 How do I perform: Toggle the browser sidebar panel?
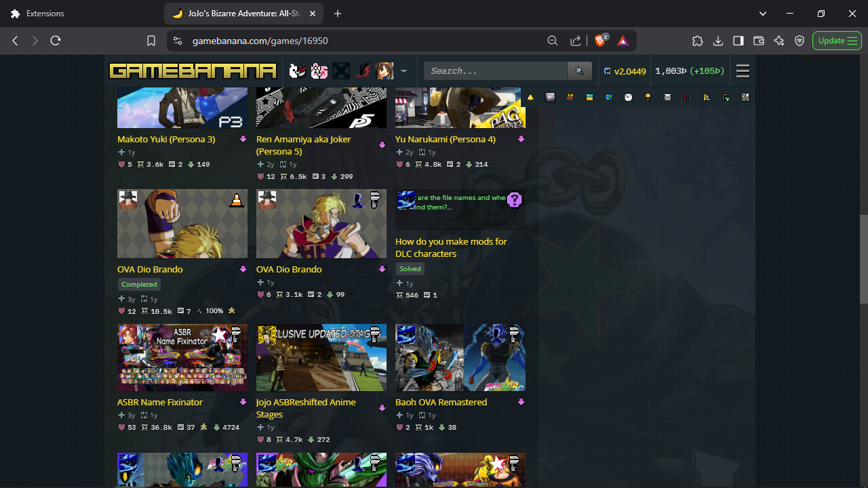pyautogui.click(x=738, y=41)
